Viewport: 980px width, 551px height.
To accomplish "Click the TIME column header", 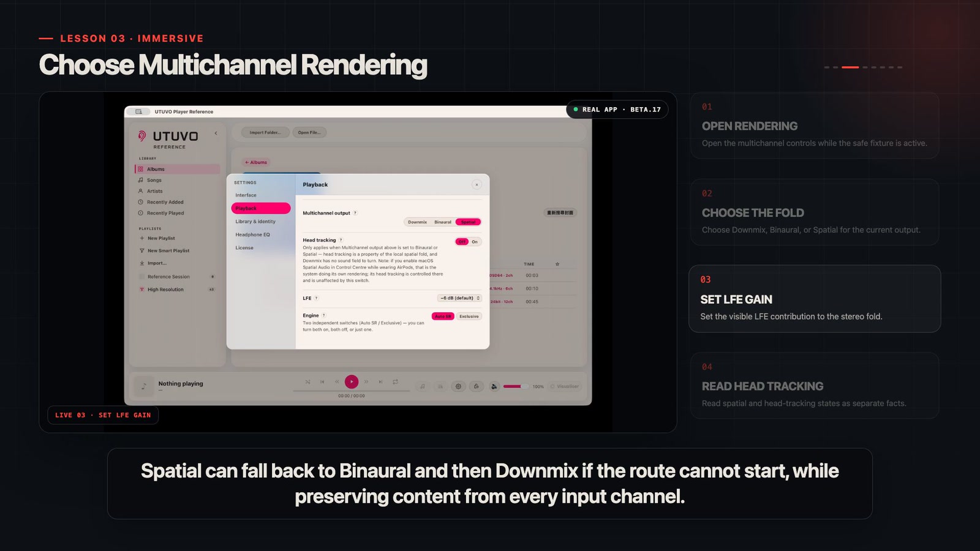I will (529, 264).
